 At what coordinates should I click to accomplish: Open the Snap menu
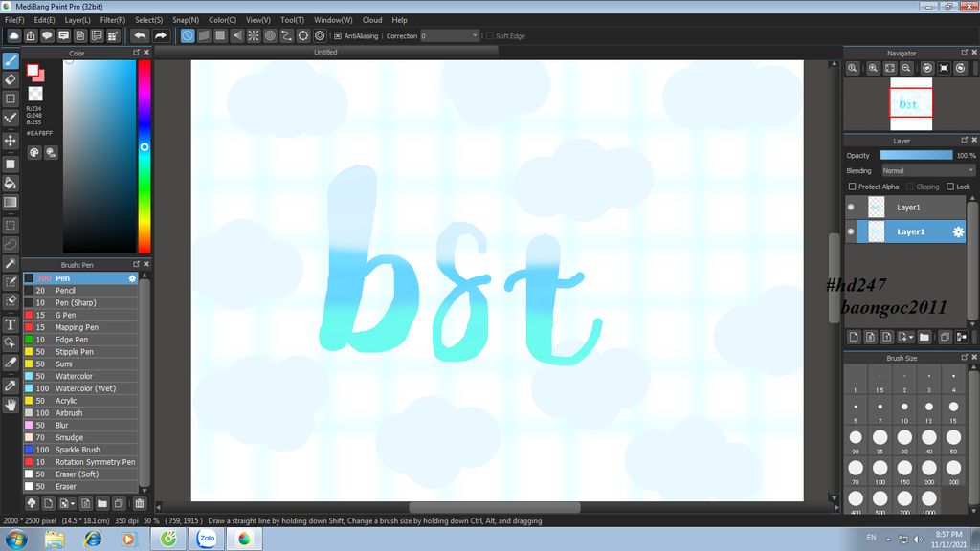(x=186, y=20)
